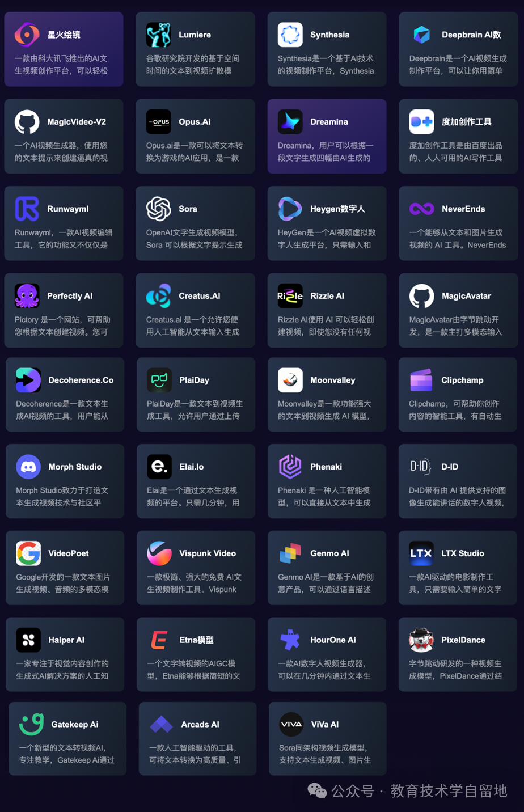
Task: Click the D-ID card description text
Action: click(457, 497)
